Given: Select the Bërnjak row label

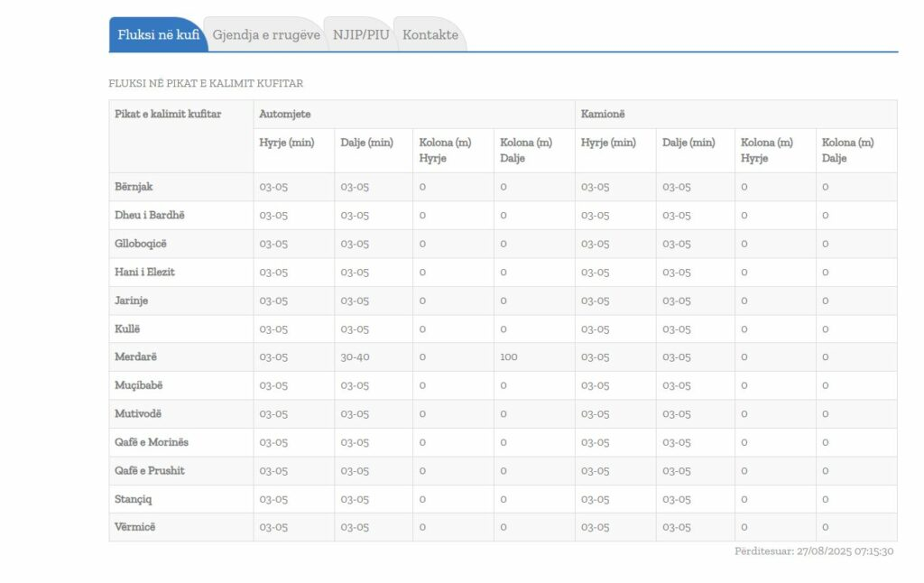Looking at the screenshot, I should (134, 187).
